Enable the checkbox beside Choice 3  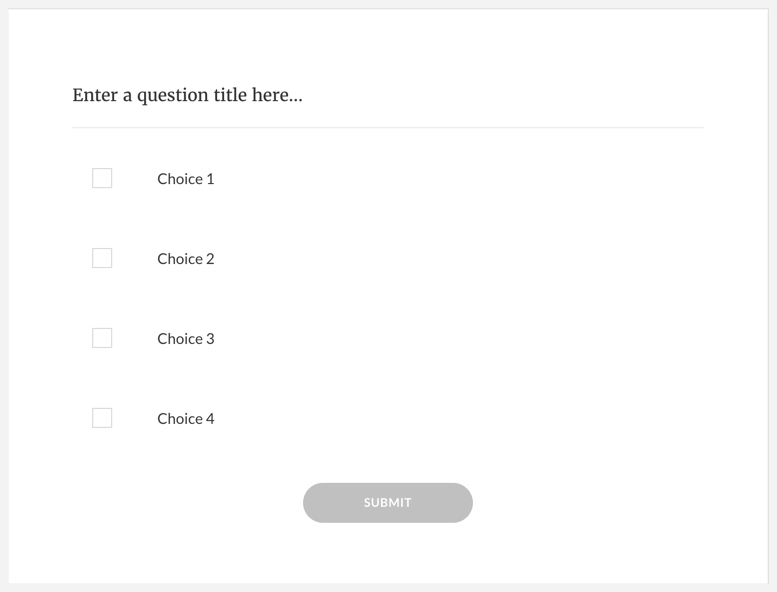(x=102, y=338)
